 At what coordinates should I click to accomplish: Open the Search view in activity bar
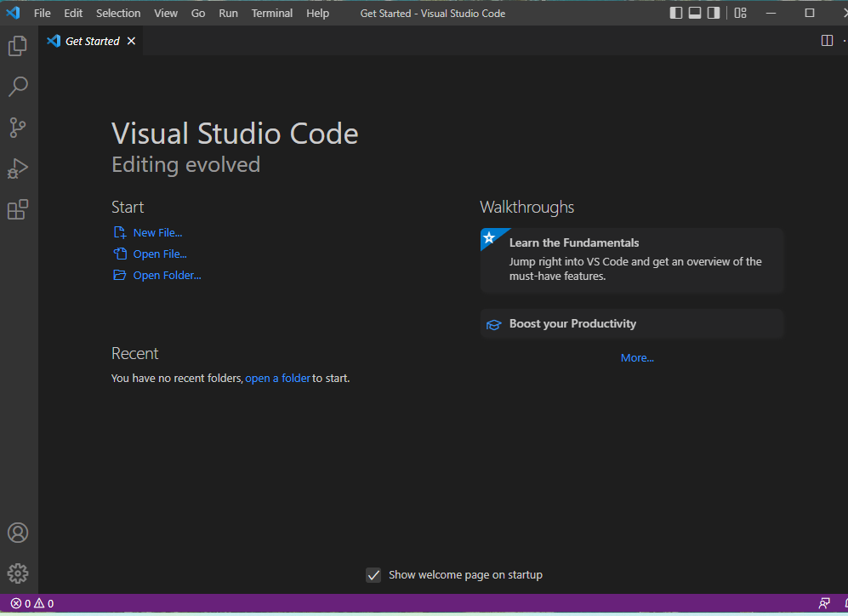click(x=18, y=87)
